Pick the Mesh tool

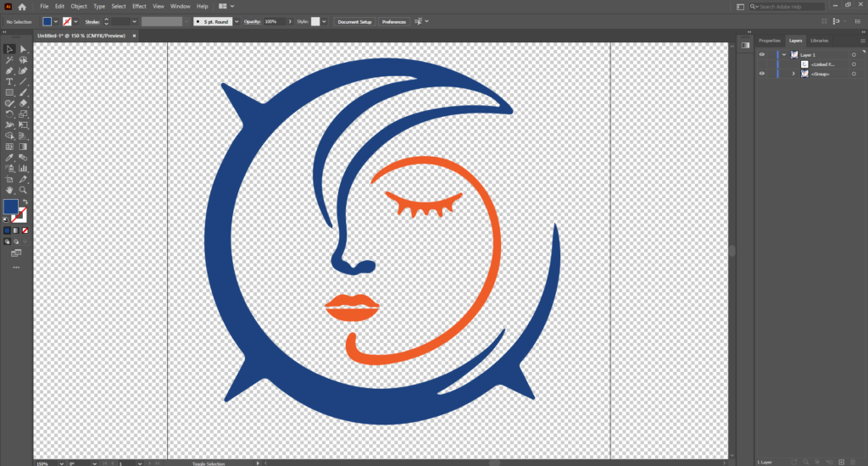coord(9,147)
